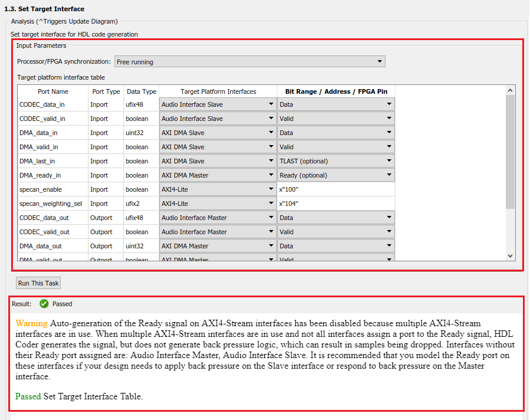Open the Ready (optional) dropdown for DMA_ready_in
The width and height of the screenshot is (530, 420).
pyautogui.click(x=389, y=175)
